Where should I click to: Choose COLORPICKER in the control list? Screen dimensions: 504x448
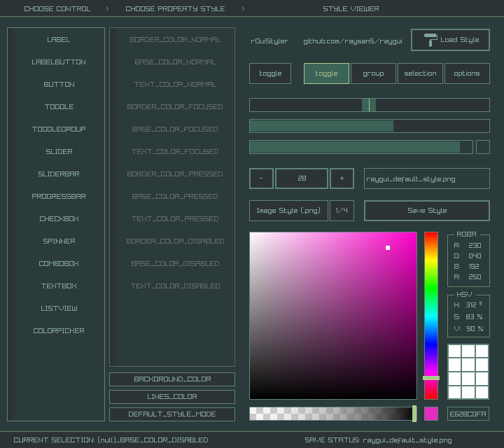pyautogui.click(x=59, y=331)
